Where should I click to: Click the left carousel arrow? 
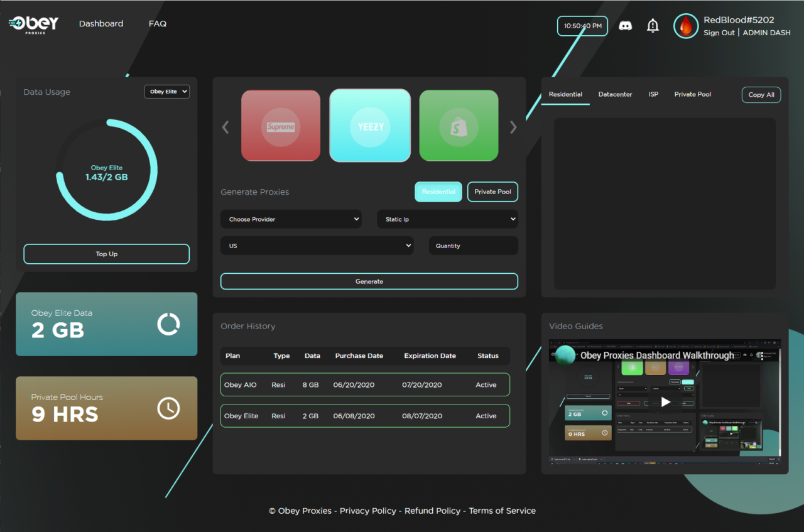coord(225,127)
